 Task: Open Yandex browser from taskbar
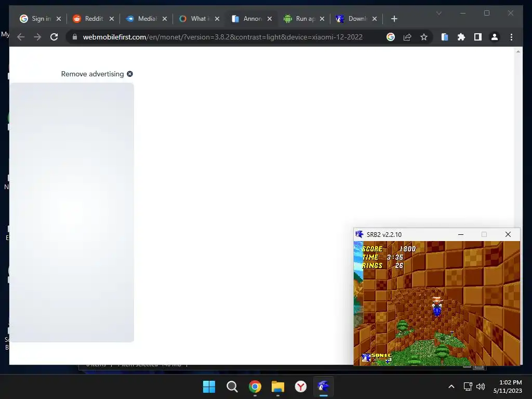pyautogui.click(x=301, y=387)
